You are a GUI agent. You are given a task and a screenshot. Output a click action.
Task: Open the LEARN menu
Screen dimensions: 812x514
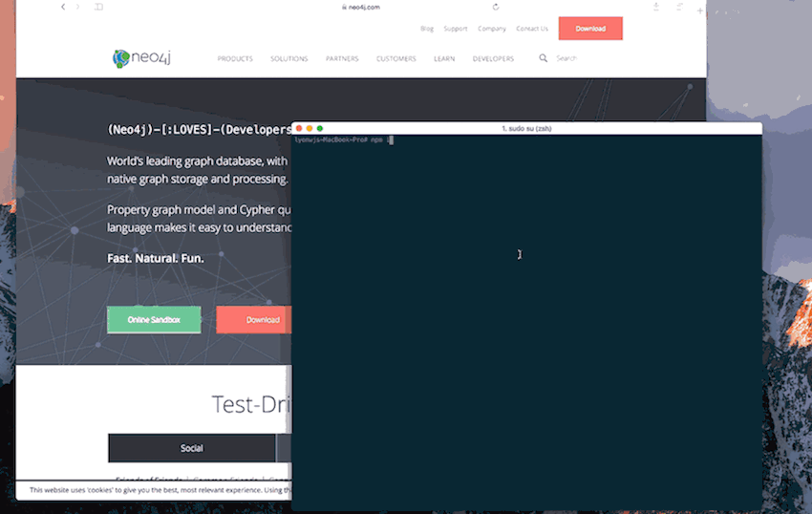click(444, 58)
